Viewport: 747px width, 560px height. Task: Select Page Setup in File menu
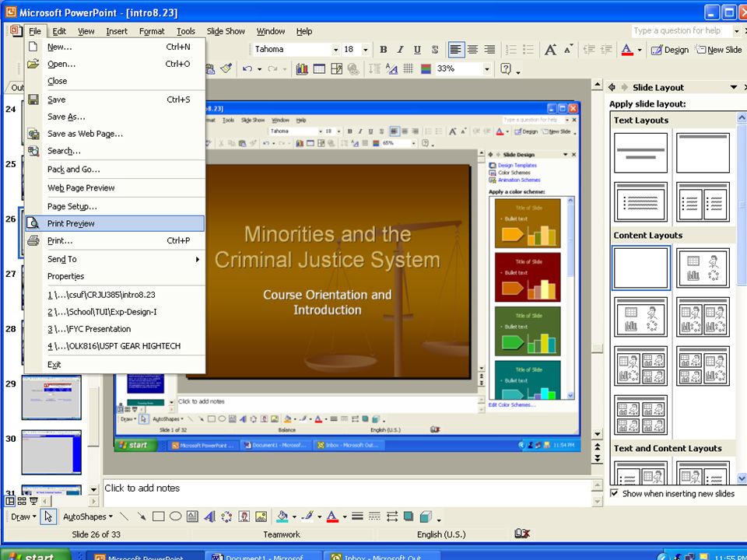115,206
